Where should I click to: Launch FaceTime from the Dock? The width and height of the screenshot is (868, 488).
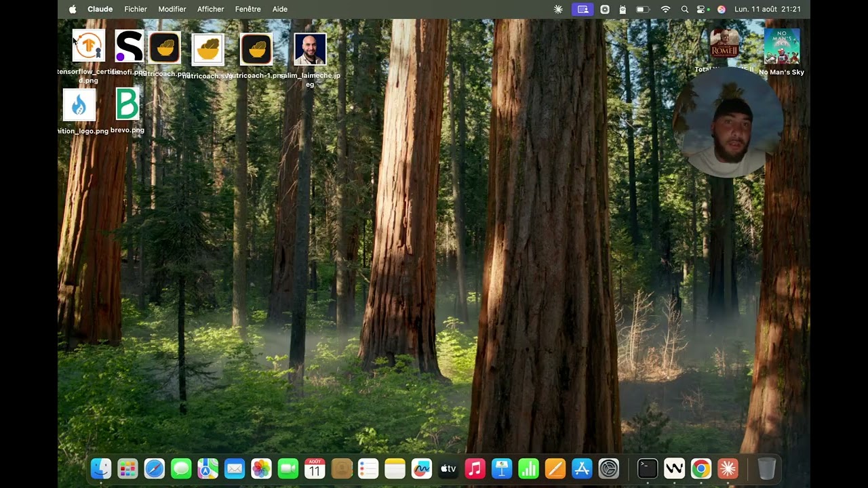pos(288,468)
